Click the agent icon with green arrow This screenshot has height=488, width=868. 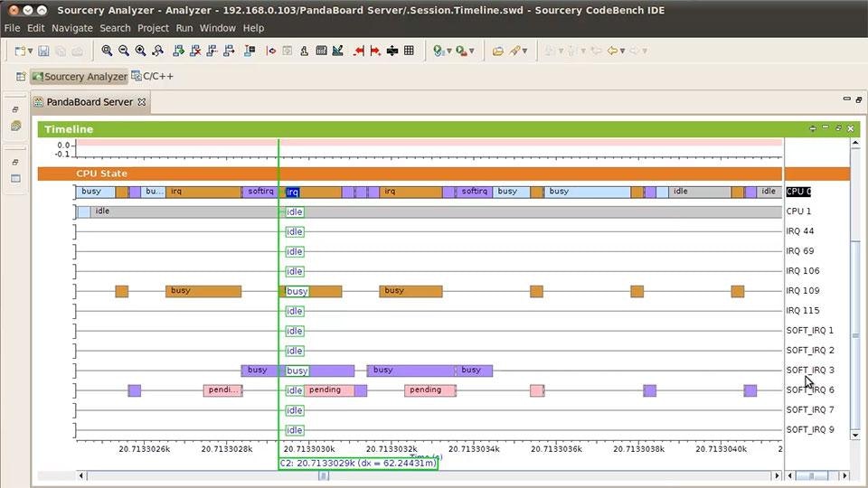click(x=178, y=51)
